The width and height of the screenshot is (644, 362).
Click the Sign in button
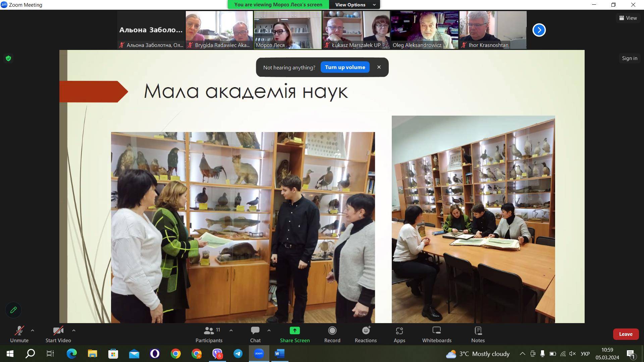630,58
